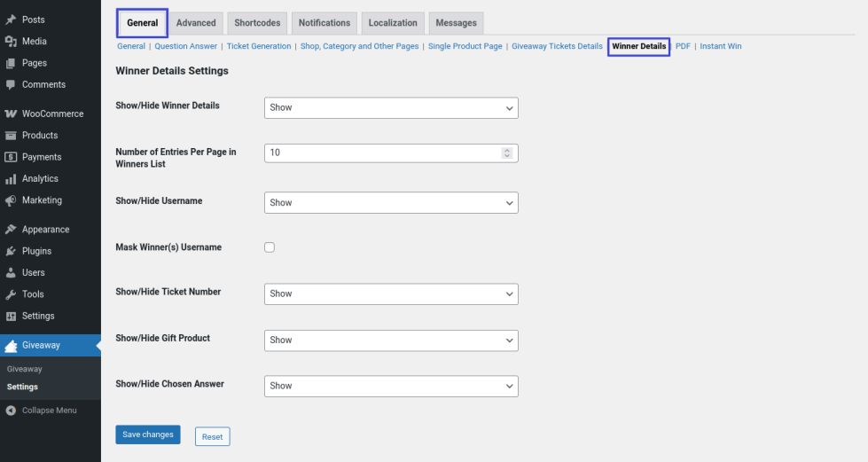
Task: Click the Tools wrench icon
Action: click(x=11, y=294)
